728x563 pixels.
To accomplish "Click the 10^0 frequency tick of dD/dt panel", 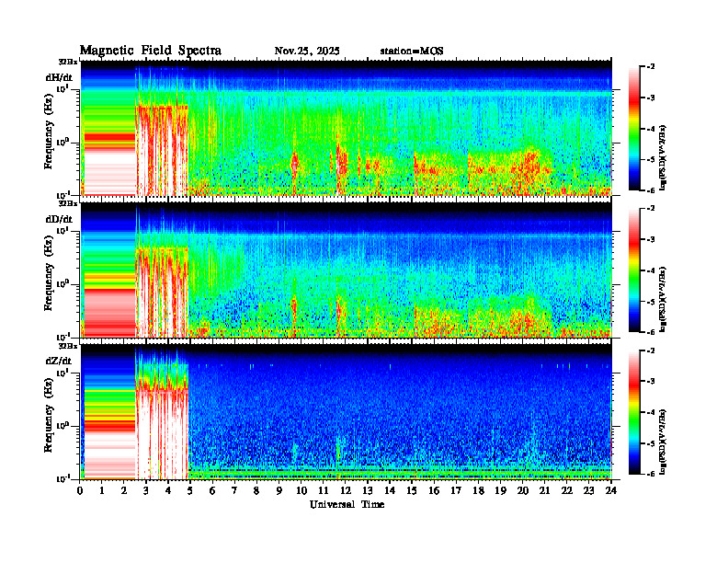I will 63,283.
